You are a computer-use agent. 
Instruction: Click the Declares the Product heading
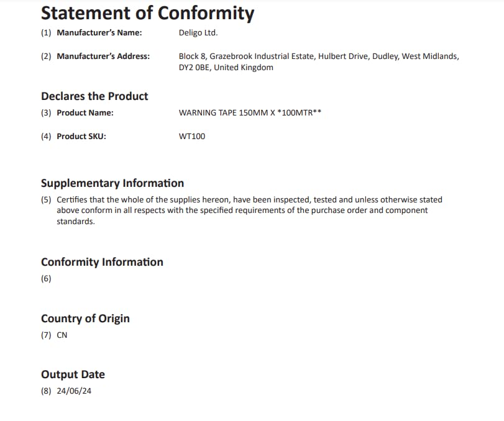pyautogui.click(x=94, y=96)
